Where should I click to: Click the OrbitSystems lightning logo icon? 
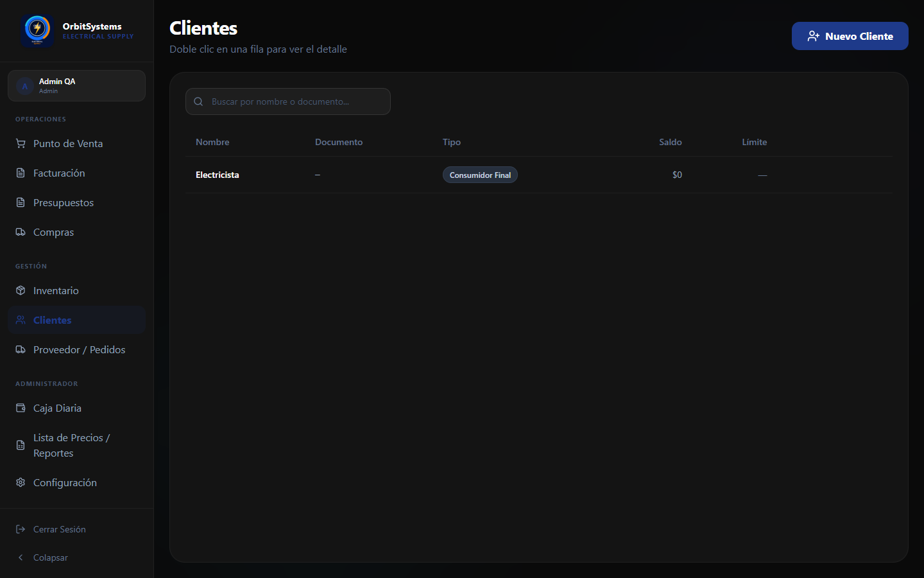pos(37,30)
